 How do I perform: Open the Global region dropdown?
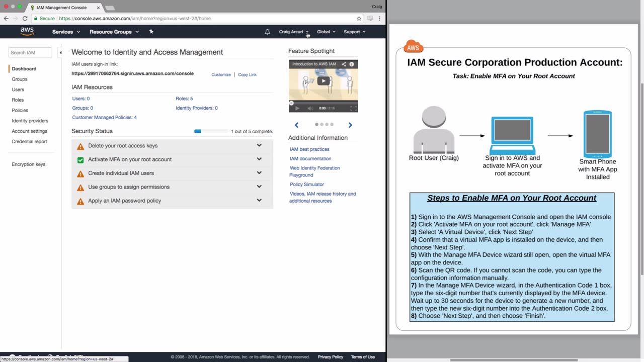coord(326,32)
